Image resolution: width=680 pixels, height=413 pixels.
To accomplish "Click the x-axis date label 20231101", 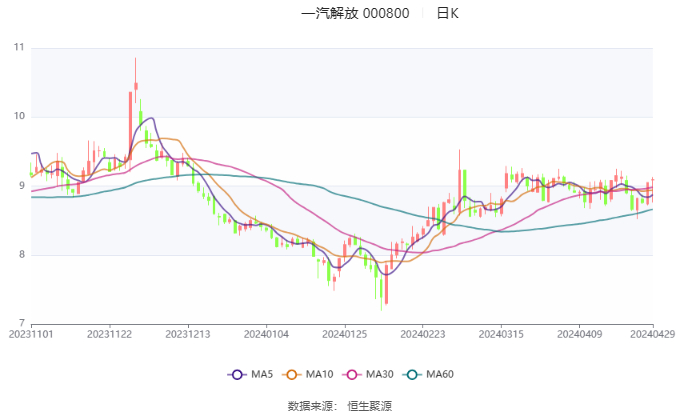I will [31, 334].
